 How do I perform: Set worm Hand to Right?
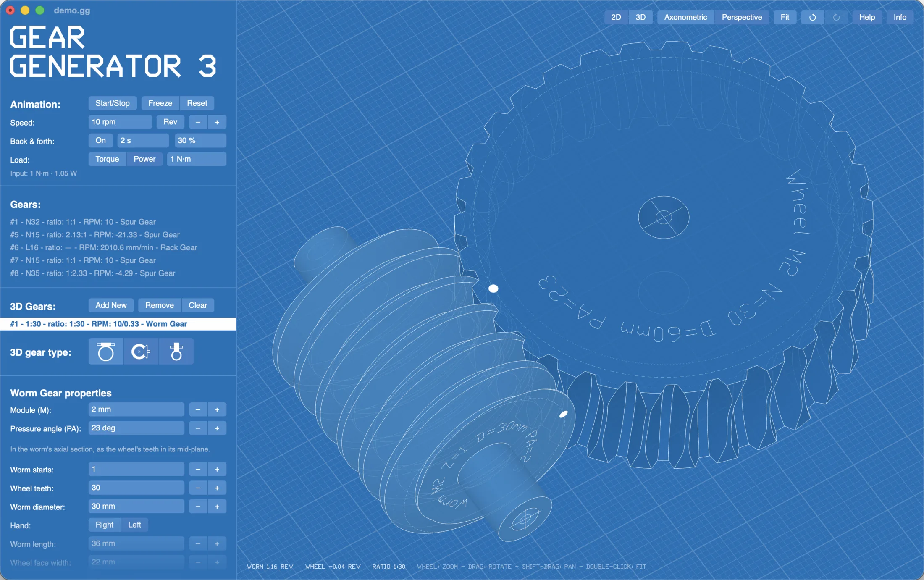coord(104,525)
